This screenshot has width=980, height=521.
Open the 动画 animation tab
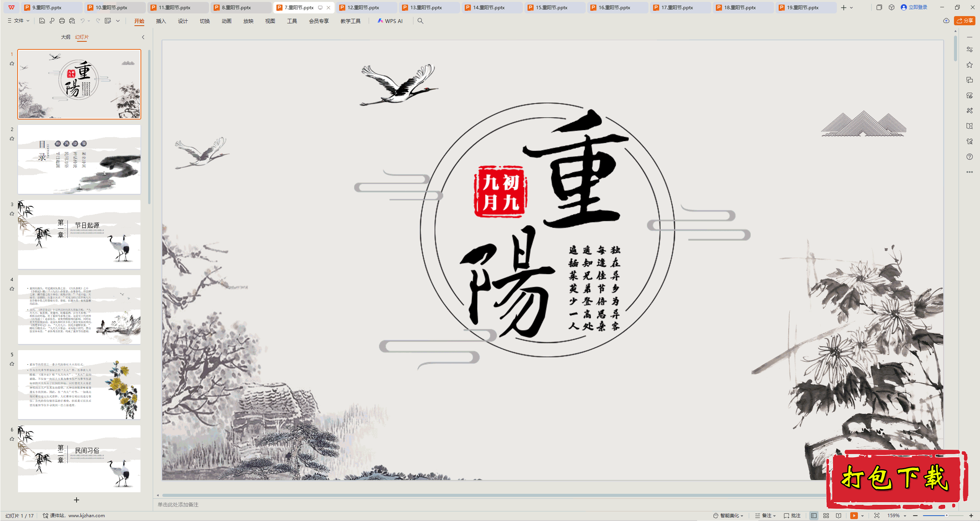(226, 21)
